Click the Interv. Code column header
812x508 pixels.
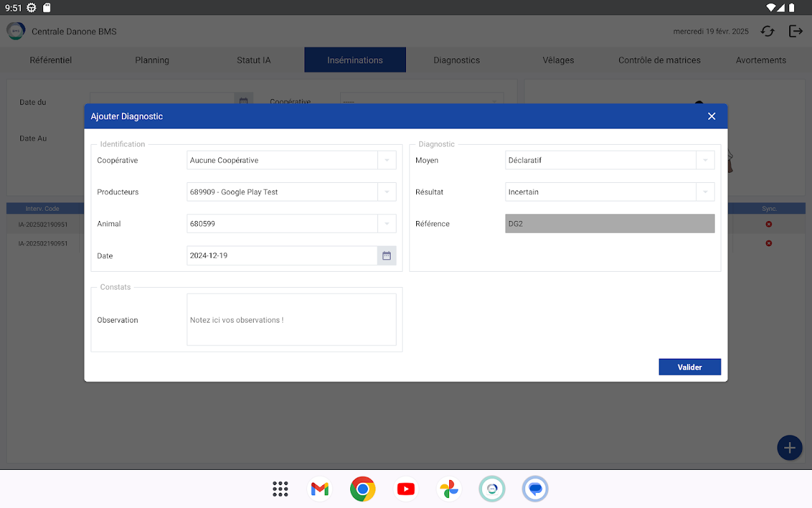coord(43,208)
